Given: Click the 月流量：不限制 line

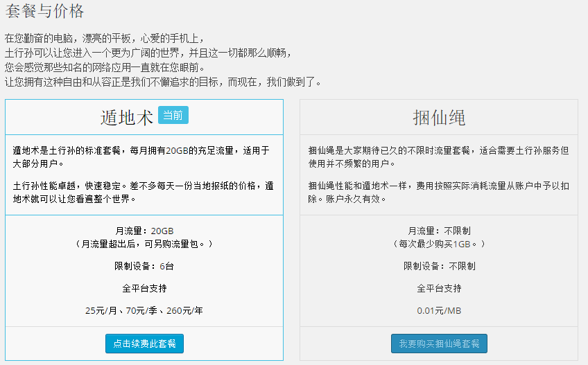Looking at the screenshot, I should 438,231.
